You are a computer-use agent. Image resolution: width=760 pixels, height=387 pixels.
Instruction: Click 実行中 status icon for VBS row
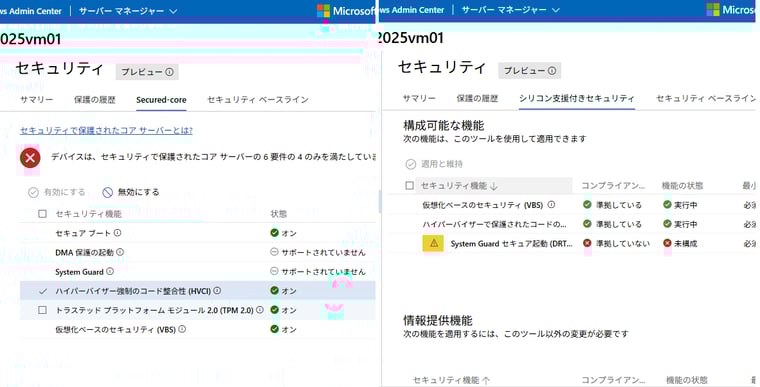(x=667, y=205)
